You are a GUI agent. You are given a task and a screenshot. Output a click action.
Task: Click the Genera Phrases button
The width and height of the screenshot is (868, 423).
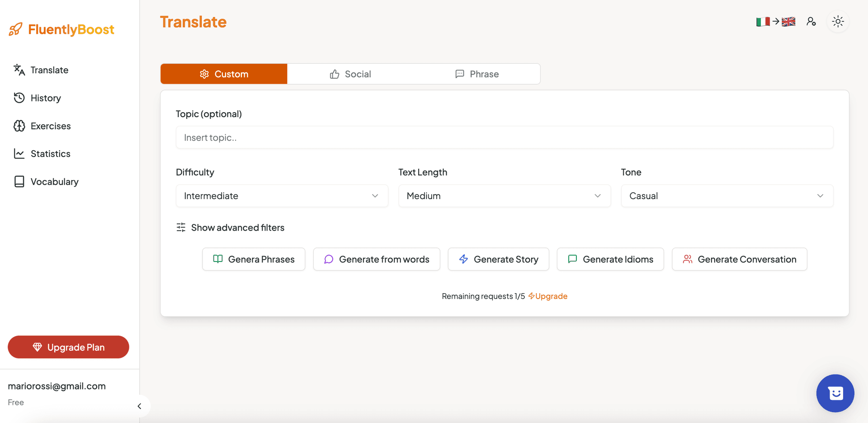click(x=254, y=259)
